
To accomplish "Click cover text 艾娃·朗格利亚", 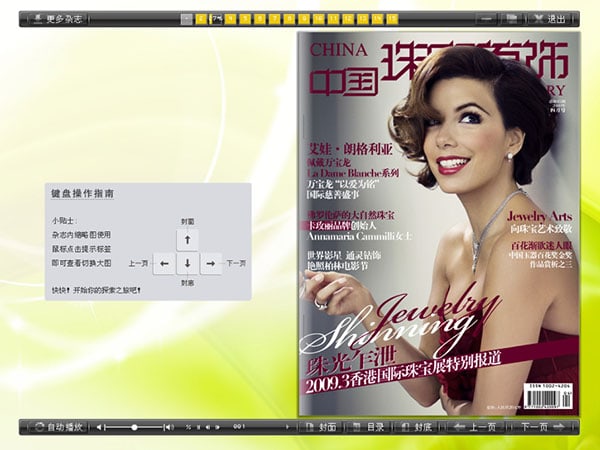I will click(x=351, y=149).
